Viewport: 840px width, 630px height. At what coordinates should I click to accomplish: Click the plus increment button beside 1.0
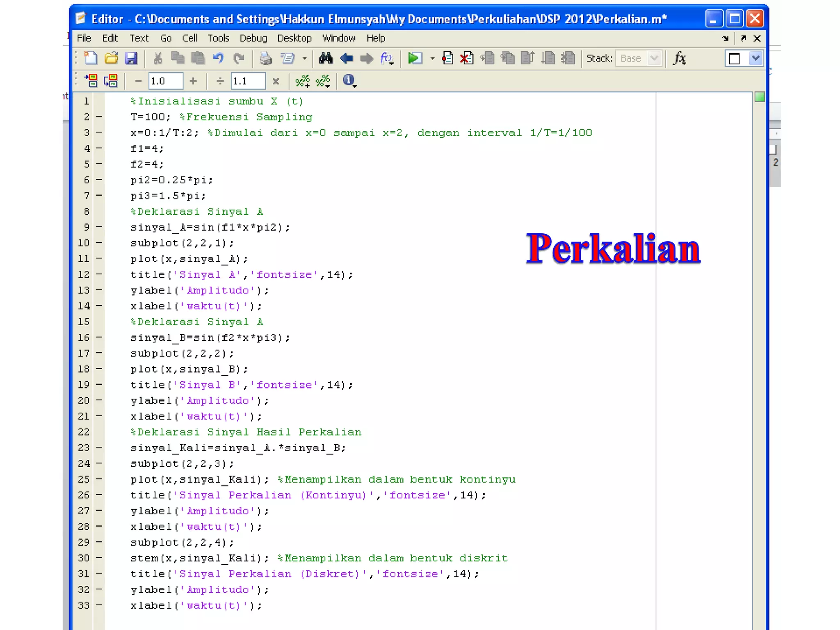tap(194, 81)
